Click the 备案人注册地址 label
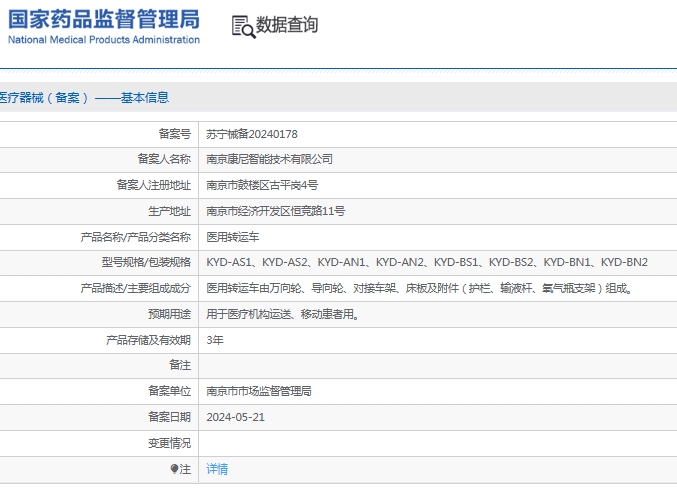The width and height of the screenshot is (677, 492). click(x=154, y=185)
